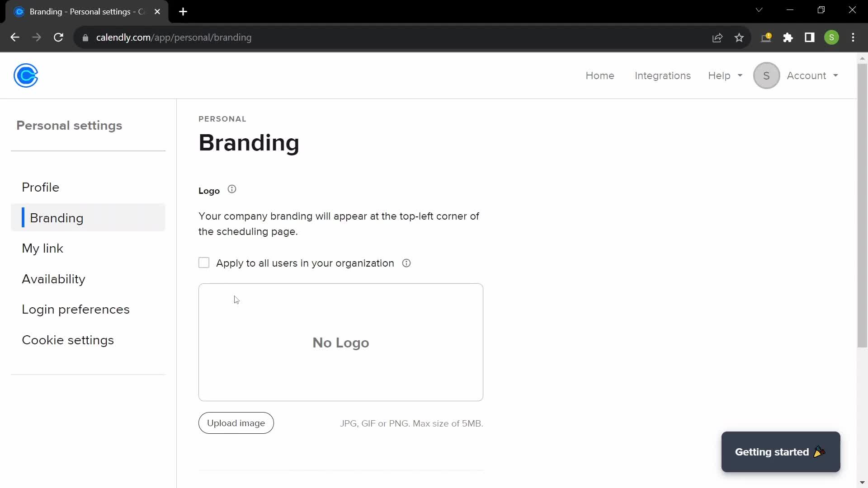Click the Account avatar icon
The width and height of the screenshot is (868, 488).
tap(766, 75)
